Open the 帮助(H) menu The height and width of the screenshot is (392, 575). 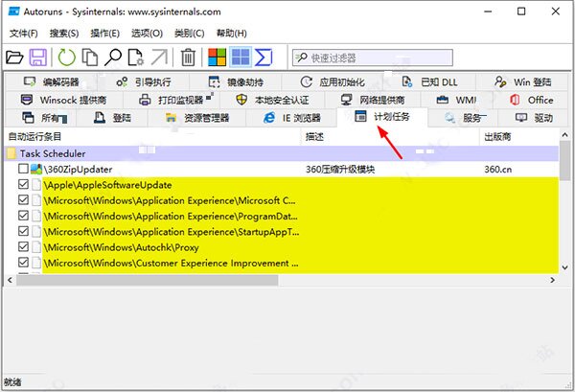coord(231,34)
